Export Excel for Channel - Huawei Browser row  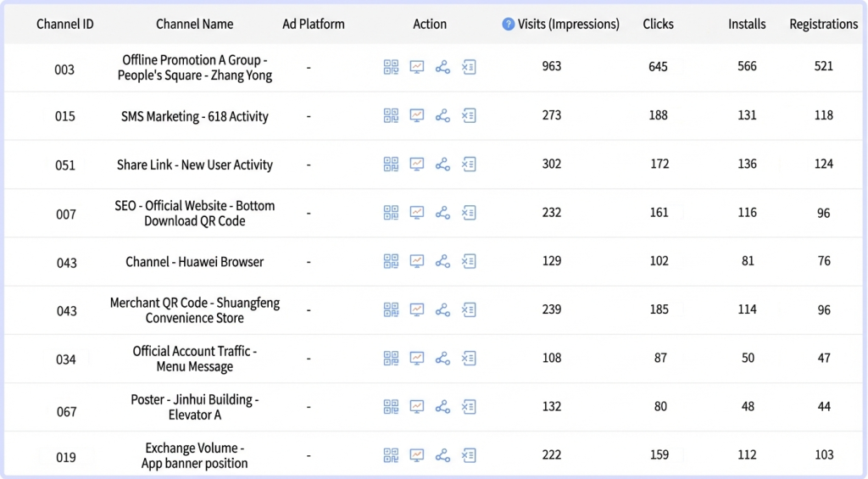[x=469, y=261]
